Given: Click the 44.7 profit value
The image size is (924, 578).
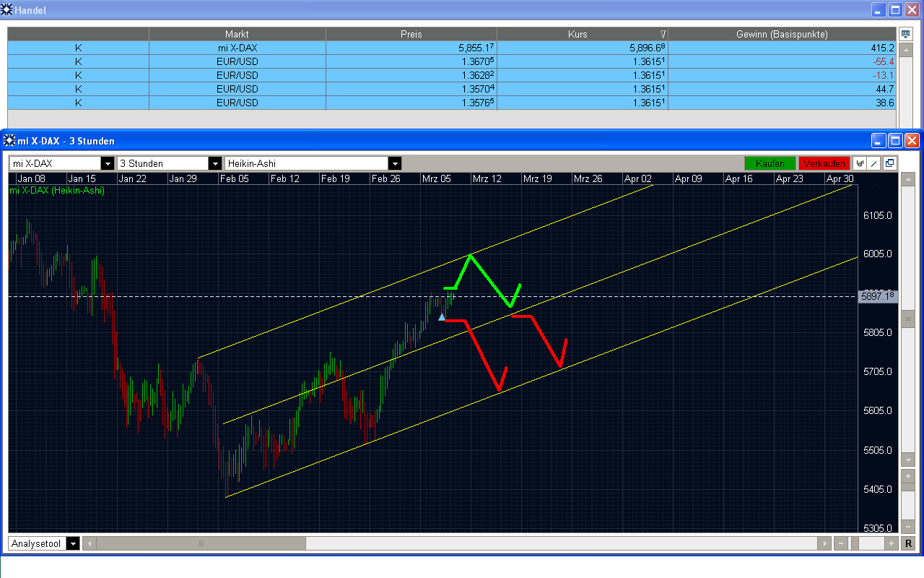Looking at the screenshot, I should coord(886,89).
